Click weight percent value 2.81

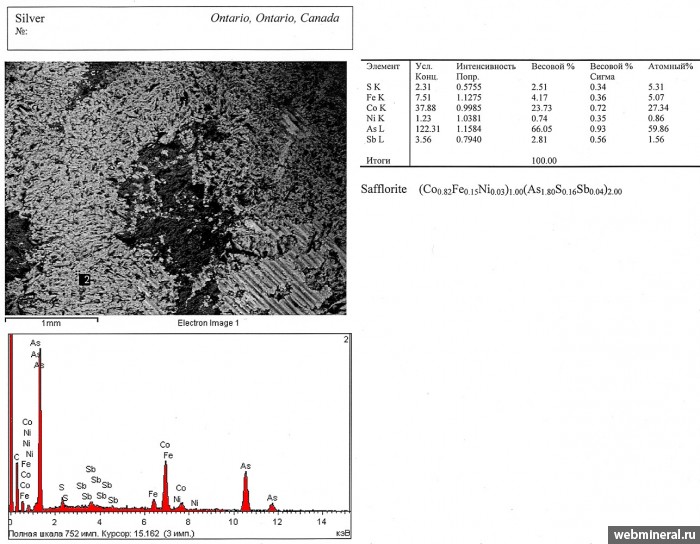[539, 139]
